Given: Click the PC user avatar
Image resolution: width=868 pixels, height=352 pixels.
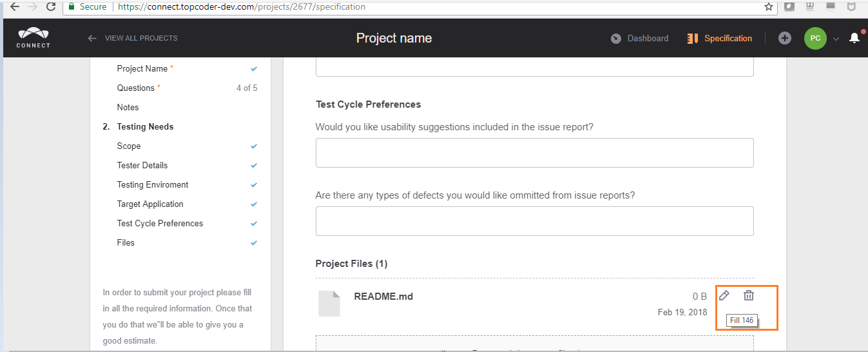Looking at the screenshot, I should point(815,38).
